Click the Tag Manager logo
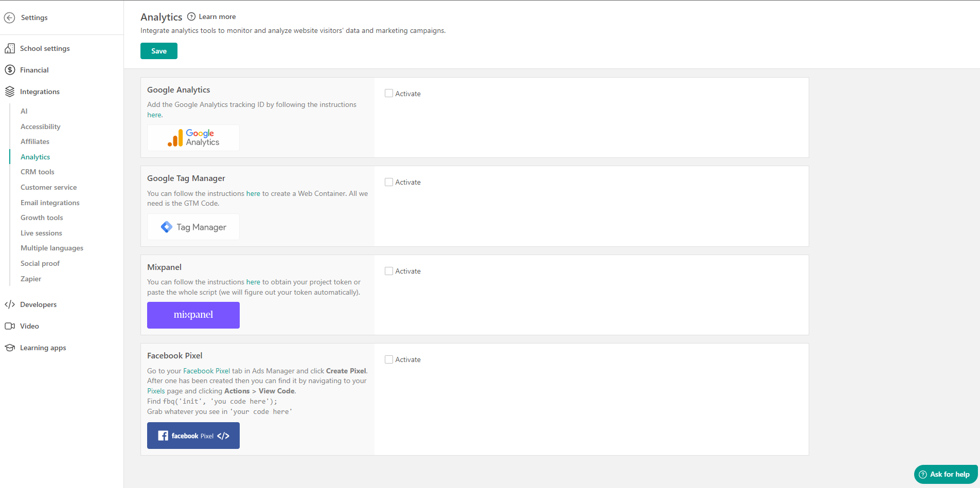Screen dimensions: 980x488 [x=193, y=226]
